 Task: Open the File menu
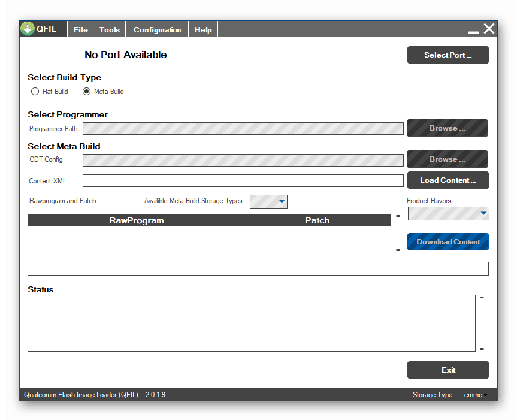point(80,30)
